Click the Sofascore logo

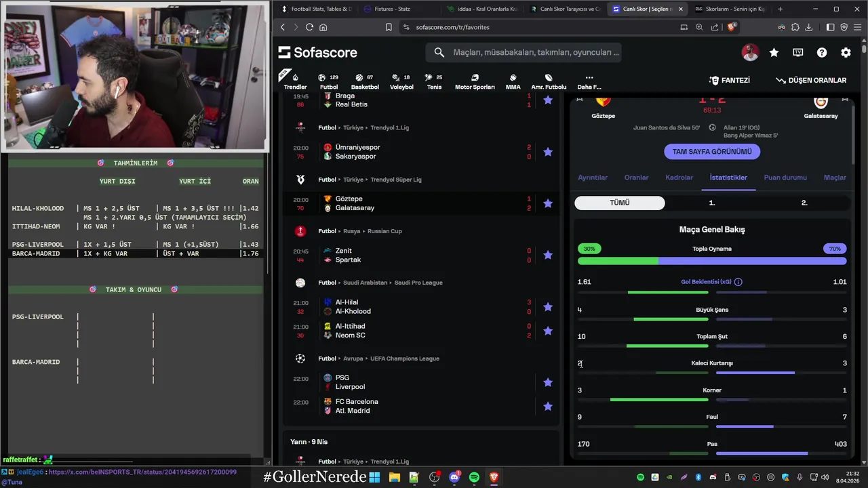(317, 52)
